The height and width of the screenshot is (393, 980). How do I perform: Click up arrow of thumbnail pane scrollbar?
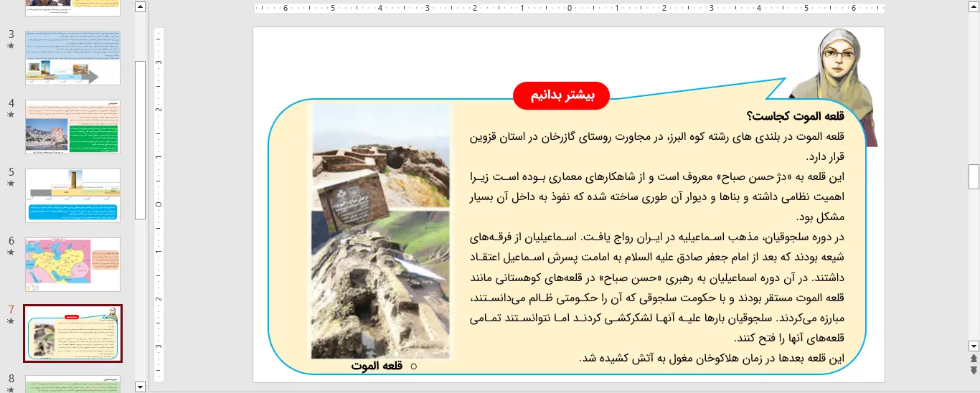tap(140, 7)
